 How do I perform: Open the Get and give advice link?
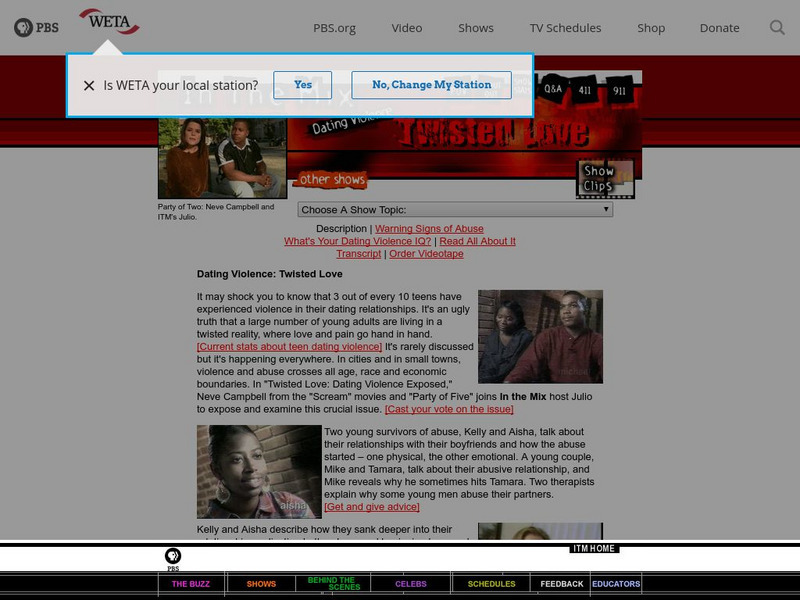(372, 507)
